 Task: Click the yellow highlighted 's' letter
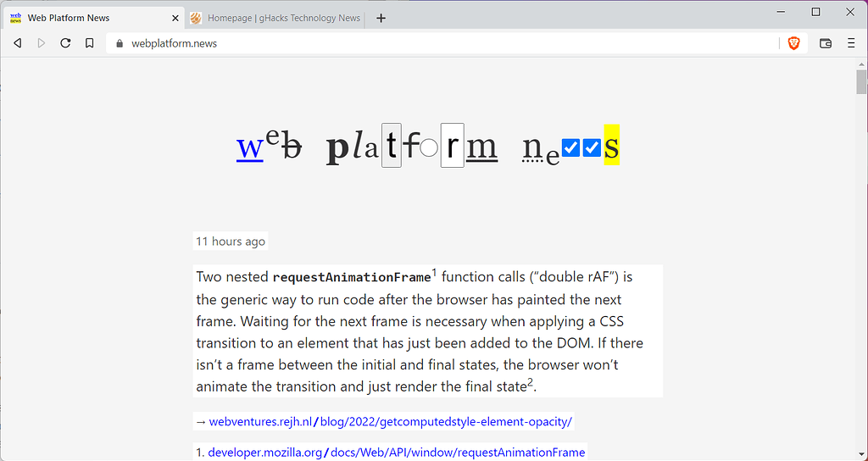point(612,145)
